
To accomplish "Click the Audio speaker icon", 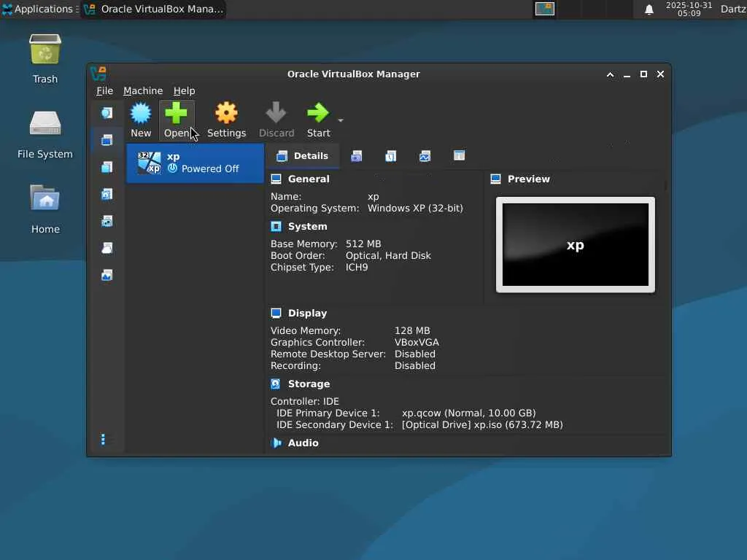I will (276, 443).
